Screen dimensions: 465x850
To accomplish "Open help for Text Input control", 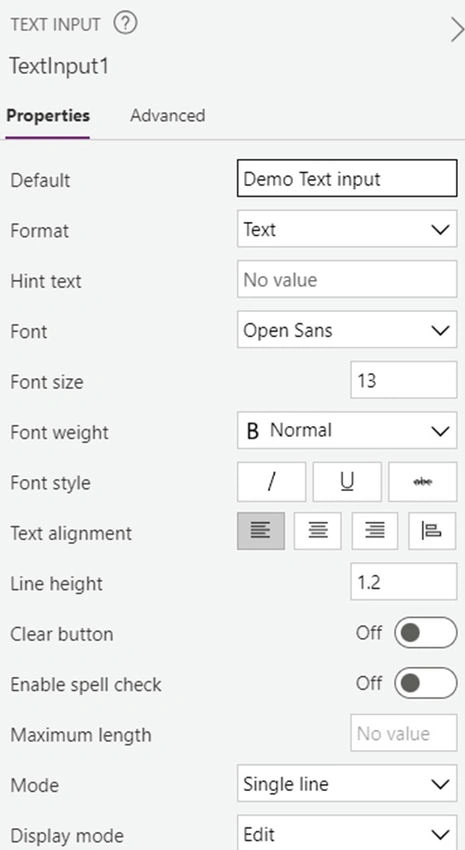I will (126, 24).
